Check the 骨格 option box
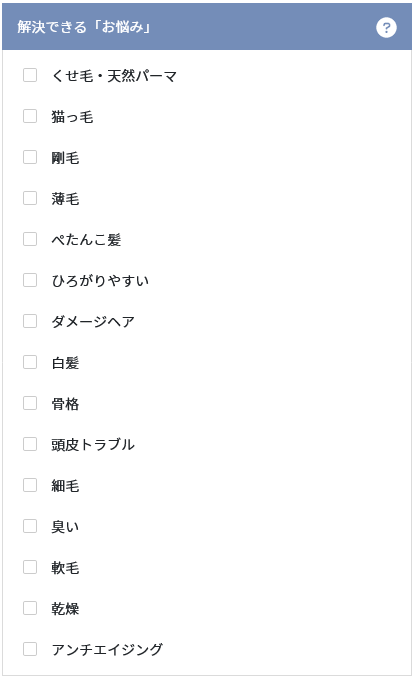 [x=30, y=403]
